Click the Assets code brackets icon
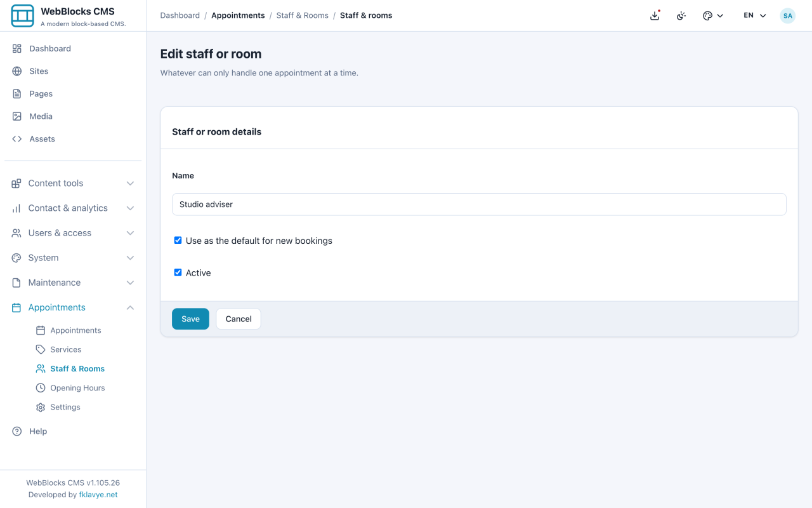This screenshot has width=812, height=508. [17, 139]
